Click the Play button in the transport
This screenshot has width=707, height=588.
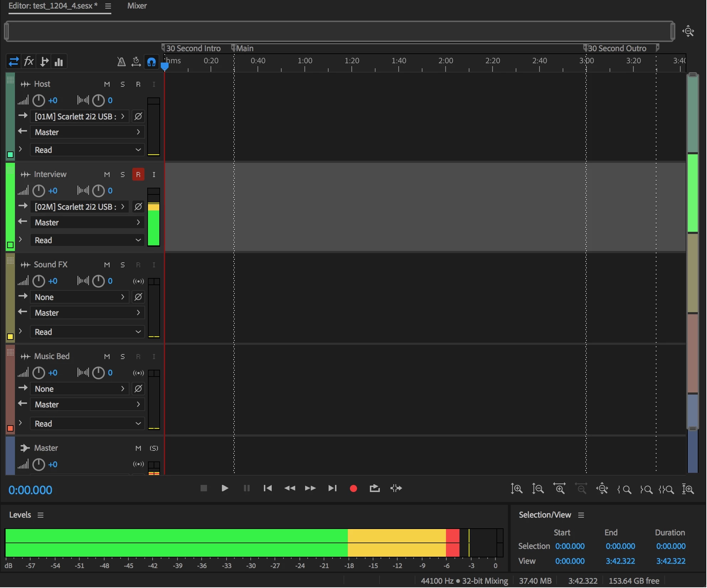tap(225, 488)
